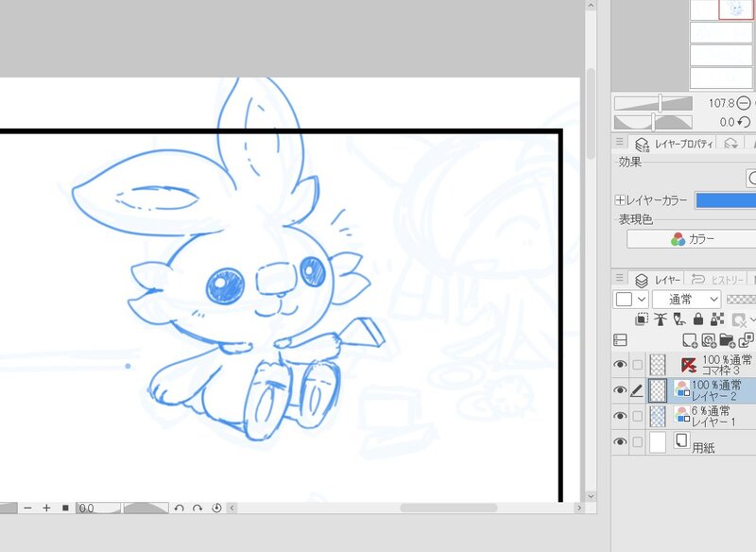The image size is (756, 552).
Task: Select コマ枠 3 layer thumbnail
Action: [658, 365]
